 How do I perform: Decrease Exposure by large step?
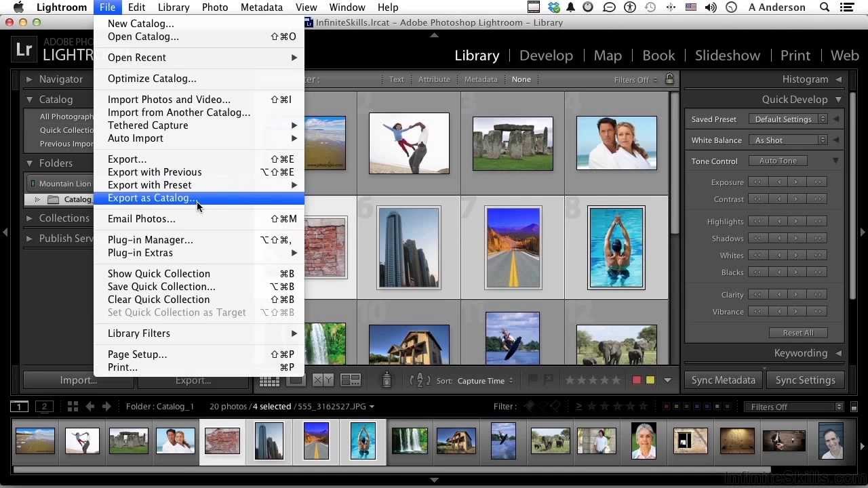[x=757, y=182]
